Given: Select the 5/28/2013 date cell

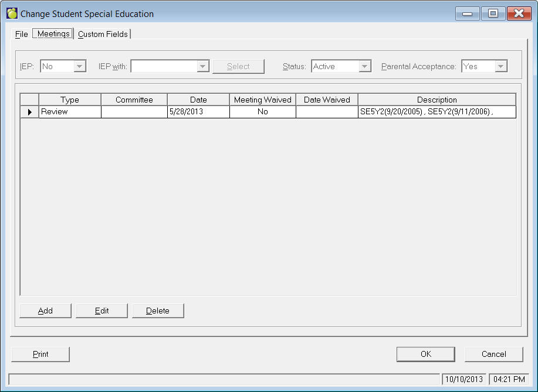Looking at the screenshot, I should coord(198,112).
